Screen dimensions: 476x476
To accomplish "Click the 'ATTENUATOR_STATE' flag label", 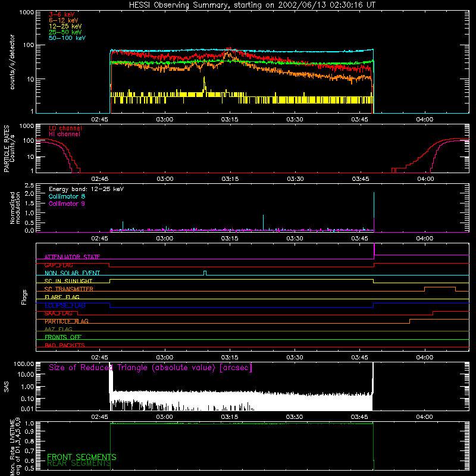I will pyautogui.click(x=72, y=257).
